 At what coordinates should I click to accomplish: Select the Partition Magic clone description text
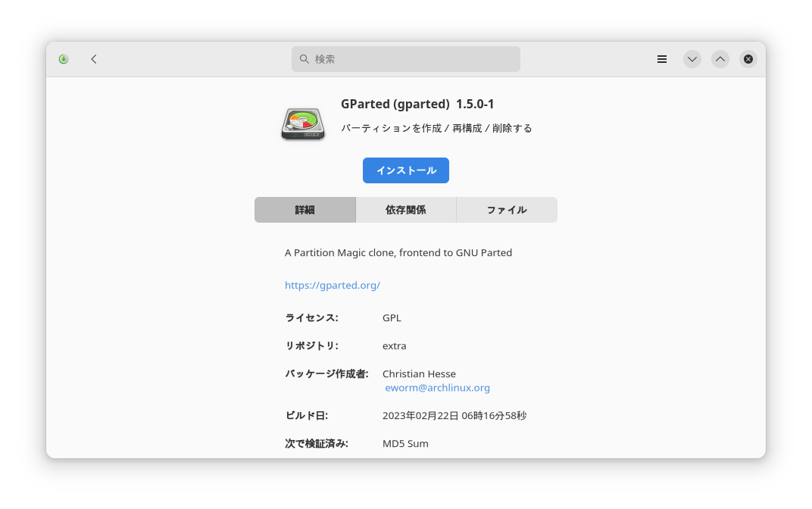tap(398, 253)
